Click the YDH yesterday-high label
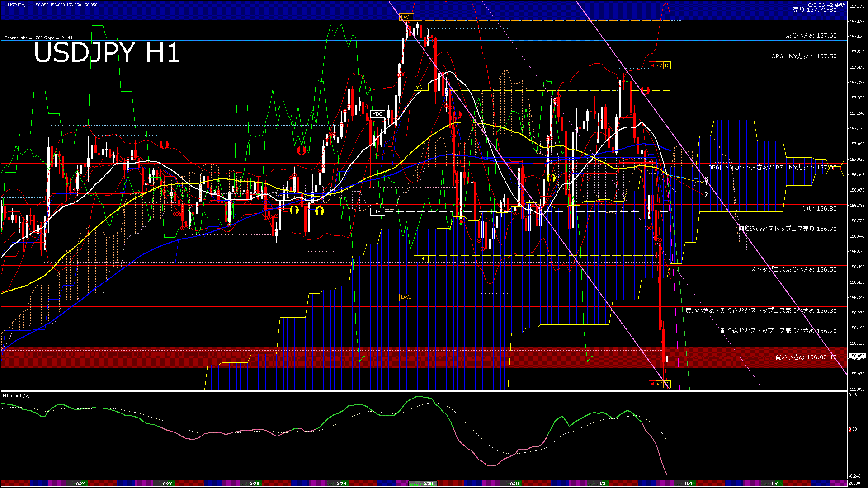The image size is (868, 488). point(421,87)
